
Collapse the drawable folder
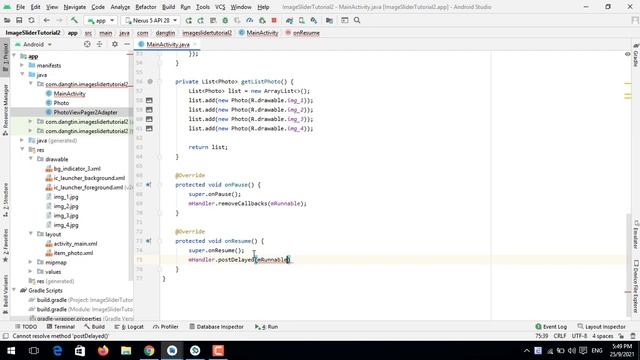[x=31, y=159]
